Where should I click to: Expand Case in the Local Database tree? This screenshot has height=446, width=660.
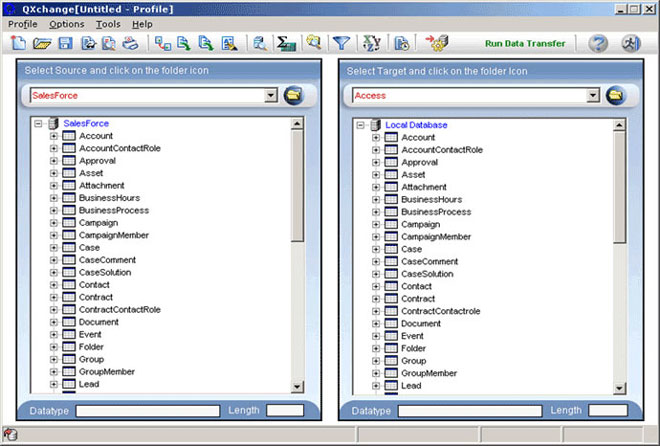point(376,249)
